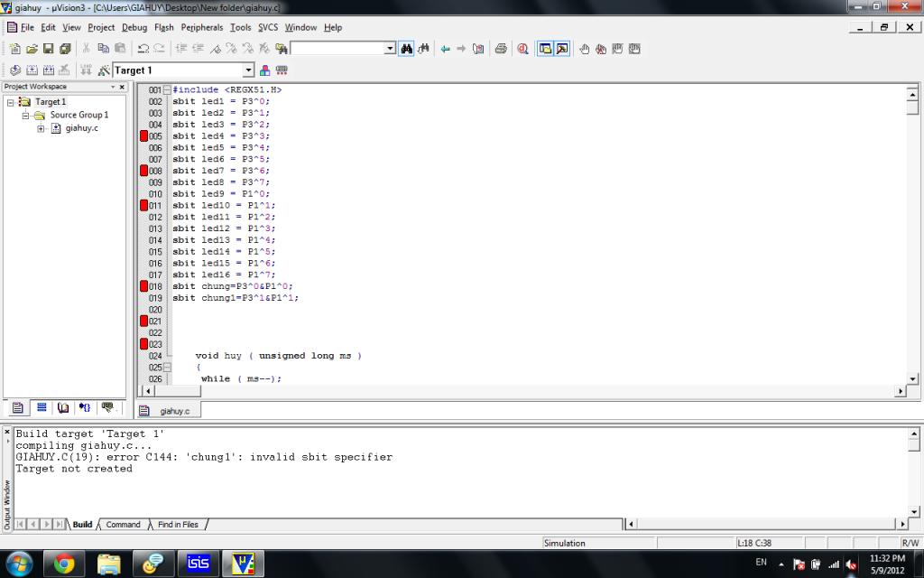This screenshot has height=578, width=924.
Task: Unindent the selected lines
Action: [x=198, y=49]
